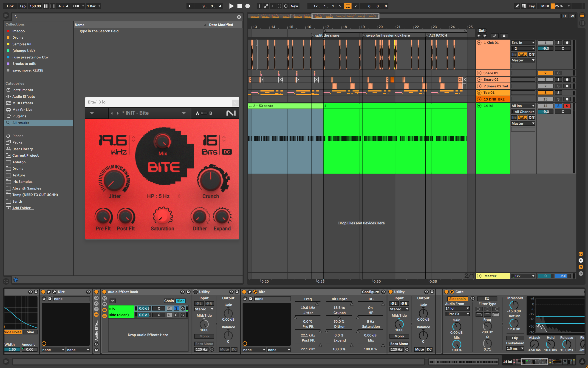Image resolution: width=588 pixels, height=368 pixels.
Task: Jump to next locator arrow
Action: 485,36
